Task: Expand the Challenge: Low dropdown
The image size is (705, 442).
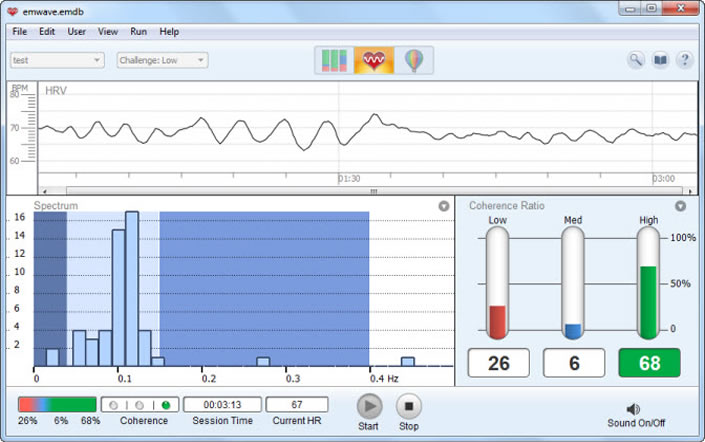Action: pyautogui.click(x=162, y=60)
